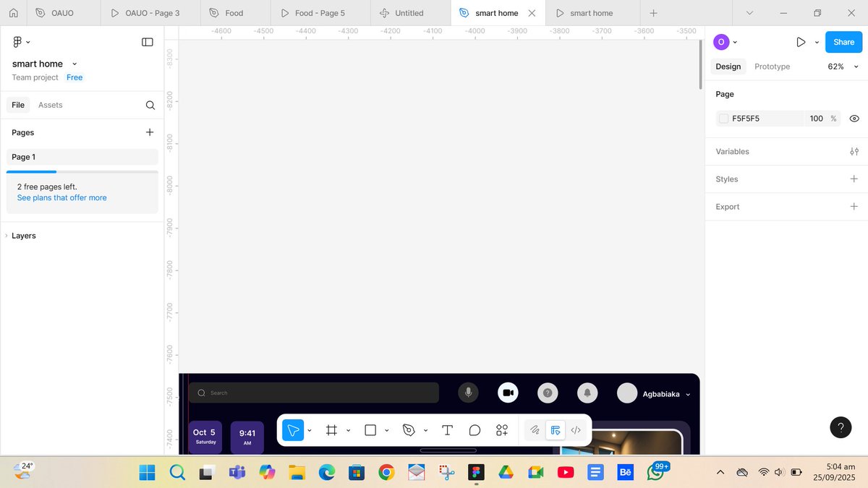Open See plans that offer more link
868x488 pixels.
pyautogui.click(x=62, y=197)
